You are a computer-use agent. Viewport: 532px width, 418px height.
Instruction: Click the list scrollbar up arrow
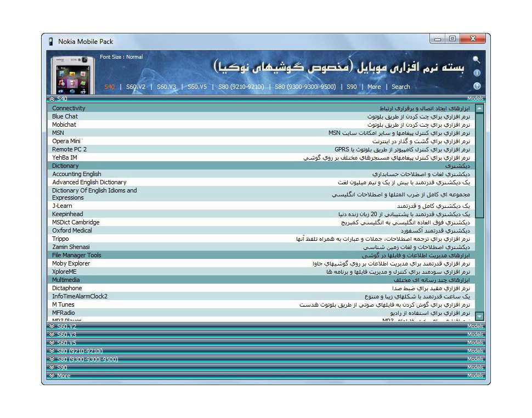(479, 109)
